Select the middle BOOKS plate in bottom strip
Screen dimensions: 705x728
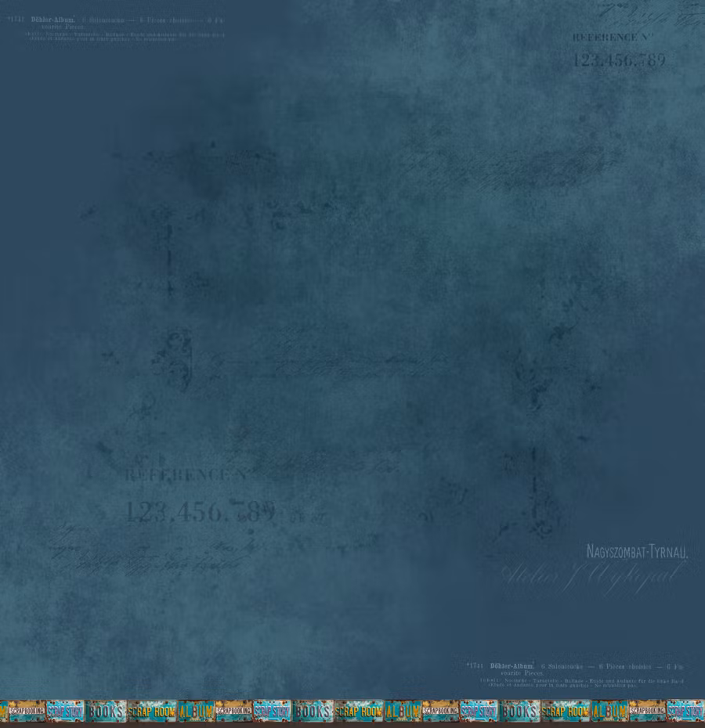click(x=313, y=712)
